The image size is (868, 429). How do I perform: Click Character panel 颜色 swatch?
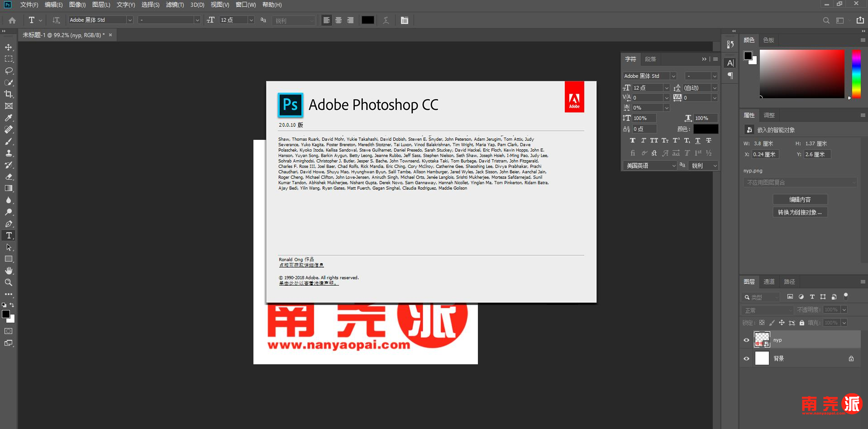[706, 129]
